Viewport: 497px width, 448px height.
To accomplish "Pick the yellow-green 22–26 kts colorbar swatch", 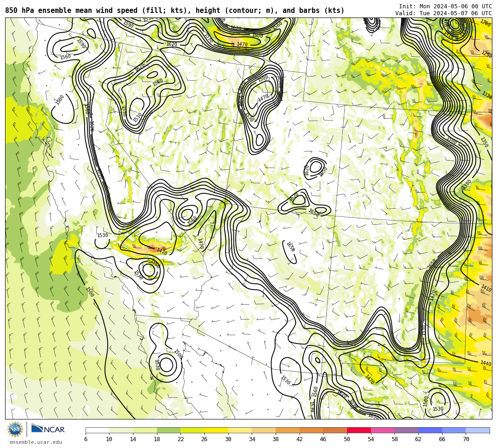I will [x=192, y=430].
